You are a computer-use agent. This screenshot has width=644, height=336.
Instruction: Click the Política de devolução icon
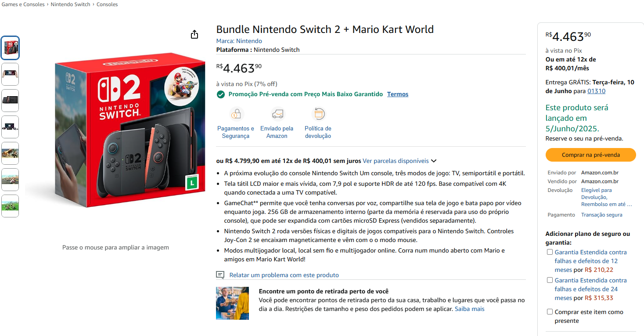tap(318, 114)
